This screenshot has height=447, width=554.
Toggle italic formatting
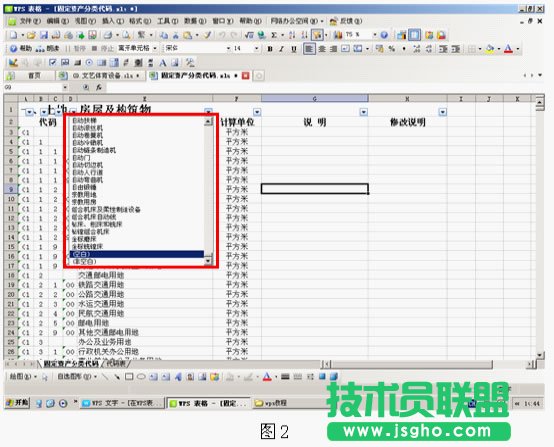point(282,49)
